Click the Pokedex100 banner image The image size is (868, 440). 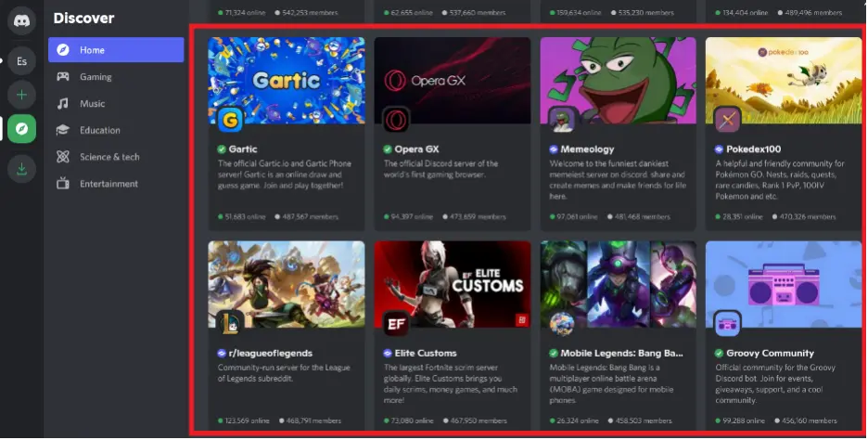784,81
